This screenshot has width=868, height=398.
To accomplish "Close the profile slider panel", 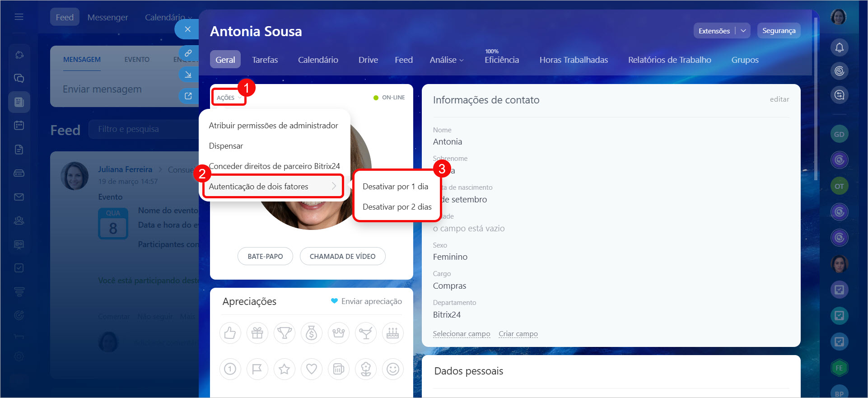I will point(187,29).
